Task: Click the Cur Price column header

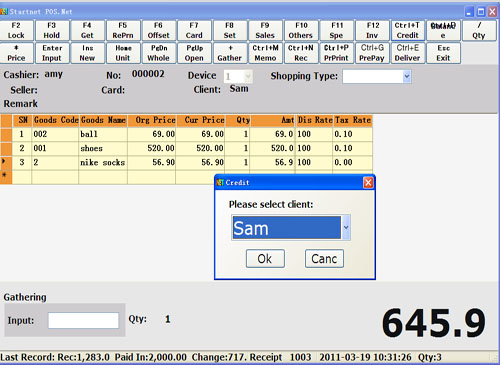Action: click(201, 120)
